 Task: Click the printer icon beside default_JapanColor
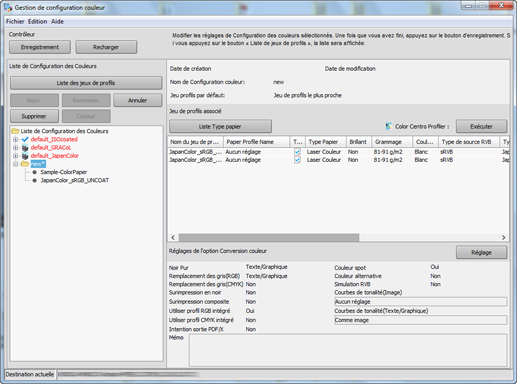pos(25,156)
